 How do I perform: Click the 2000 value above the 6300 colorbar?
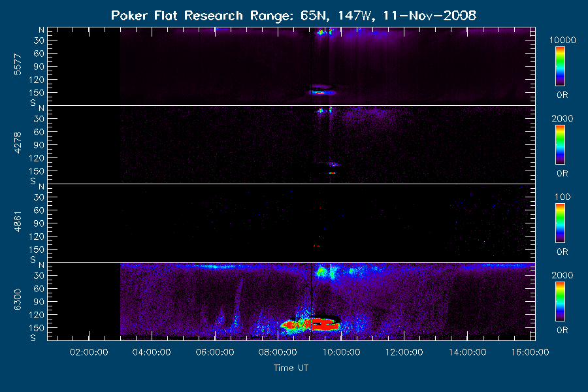coord(563,275)
